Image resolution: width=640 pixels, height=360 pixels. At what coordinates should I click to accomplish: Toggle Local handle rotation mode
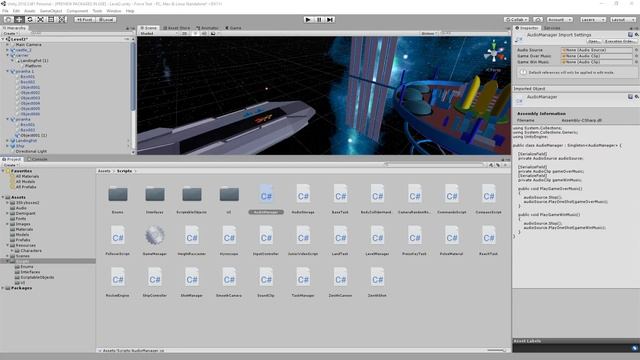[x=106, y=20]
